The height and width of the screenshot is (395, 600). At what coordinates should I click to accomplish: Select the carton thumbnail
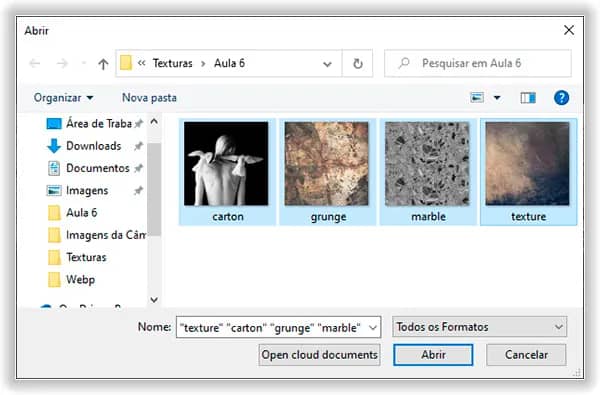(226, 164)
